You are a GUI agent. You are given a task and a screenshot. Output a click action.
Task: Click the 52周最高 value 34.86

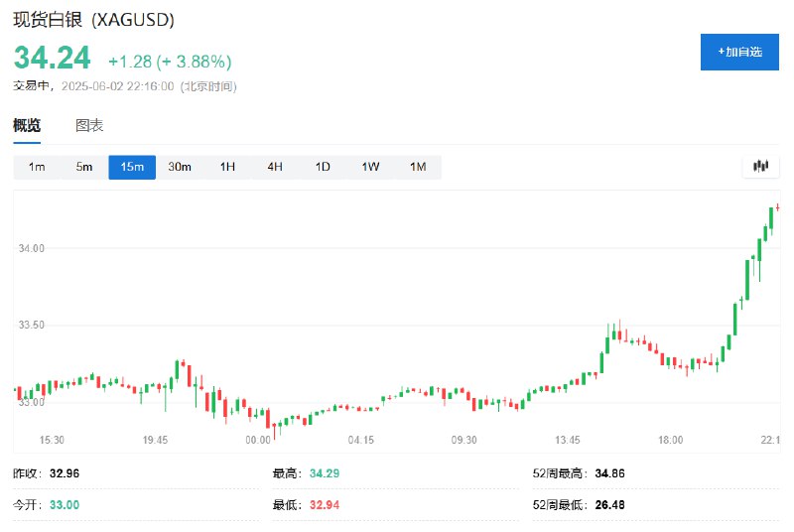click(x=609, y=473)
